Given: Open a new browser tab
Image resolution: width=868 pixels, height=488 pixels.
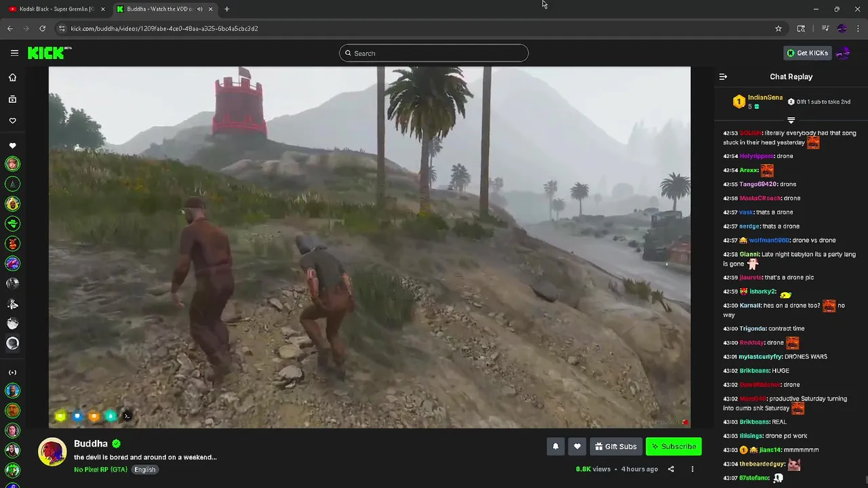Looking at the screenshot, I should (x=226, y=9).
